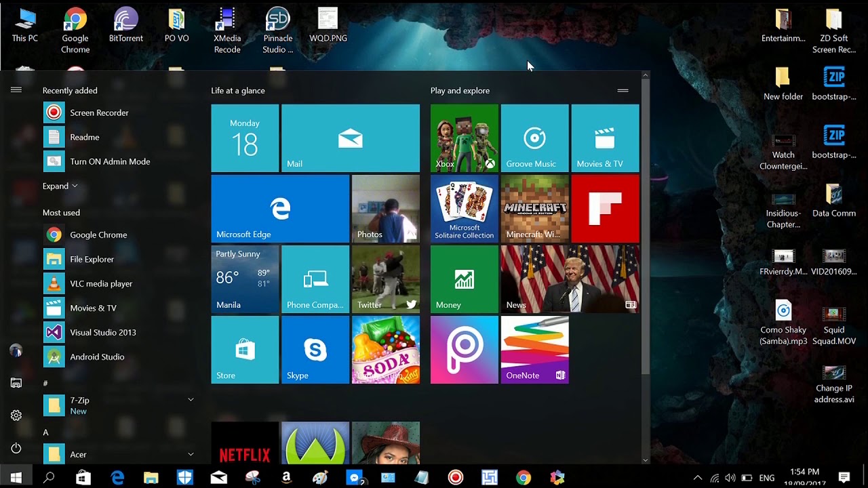Click the Windows Start button
The image size is (868, 488).
(x=16, y=477)
